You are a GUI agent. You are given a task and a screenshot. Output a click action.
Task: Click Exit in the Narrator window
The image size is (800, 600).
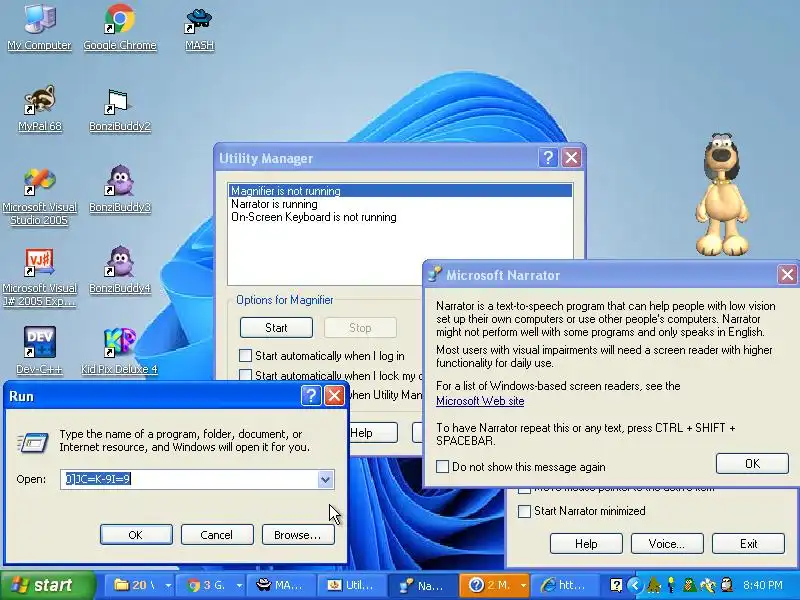click(748, 544)
